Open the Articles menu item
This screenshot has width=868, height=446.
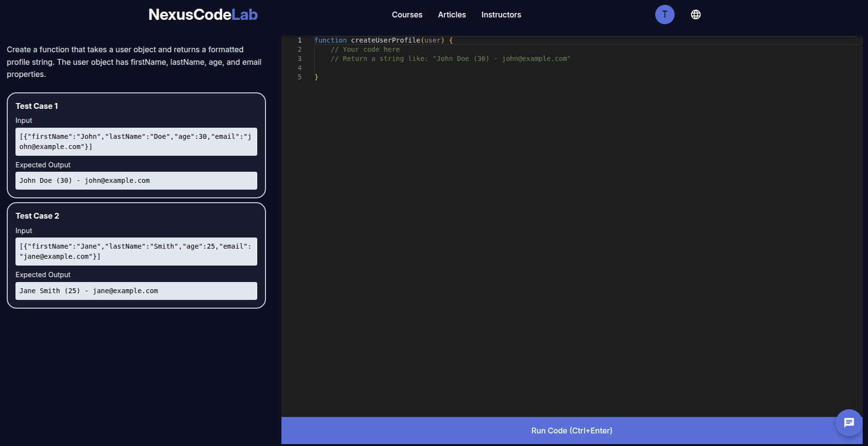452,15
